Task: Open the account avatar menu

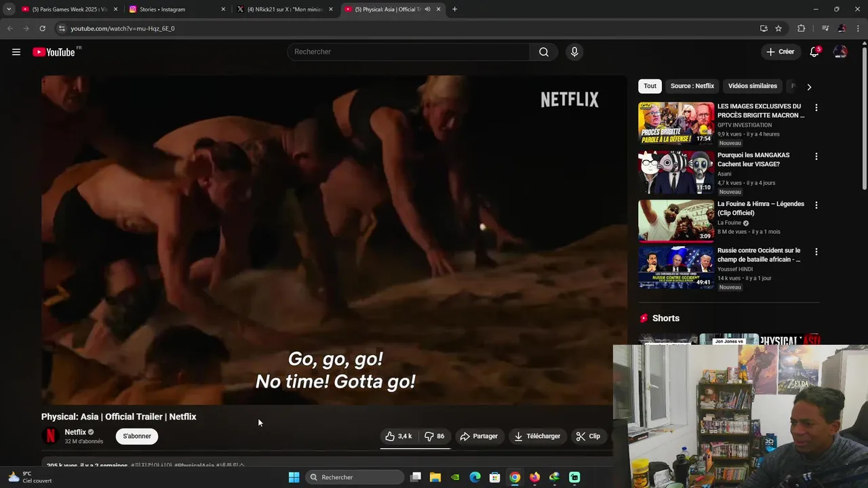Action: coord(840,52)
